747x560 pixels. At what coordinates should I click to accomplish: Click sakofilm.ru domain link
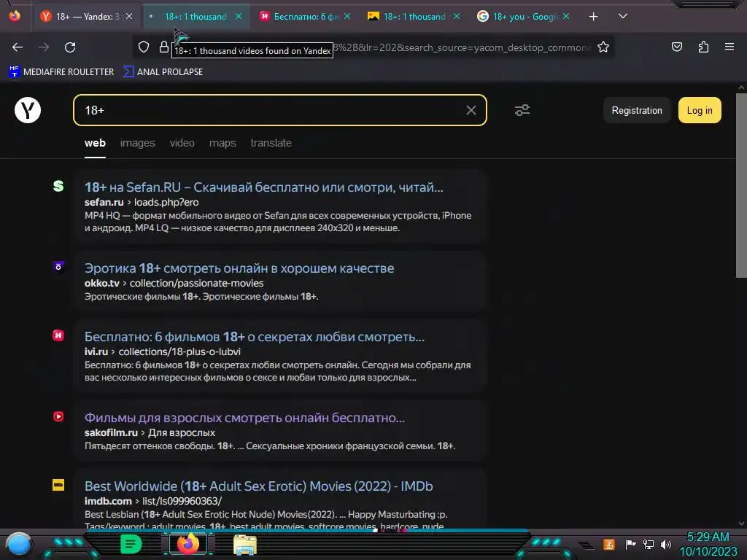pos(111,433)
